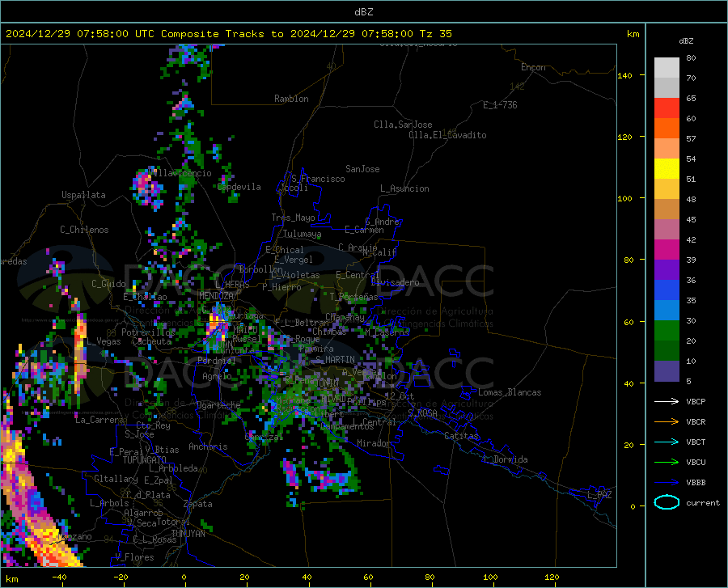Click the TUNUYAN map label
Image resolution: width=728 pixels, height=588 pixels.
188,533
